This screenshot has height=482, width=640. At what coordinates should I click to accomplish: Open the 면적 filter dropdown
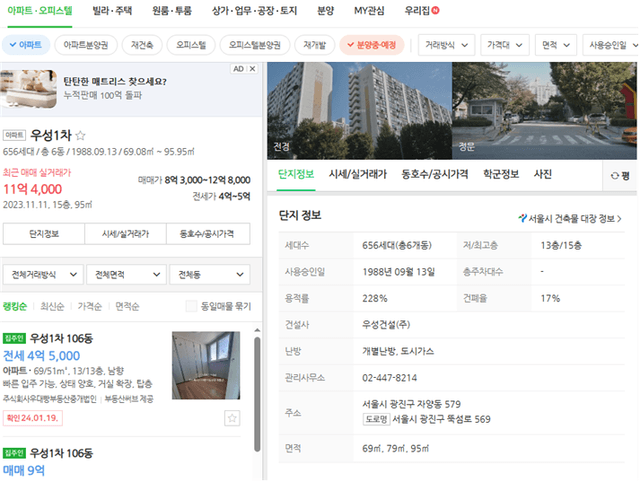click(556, 45)
